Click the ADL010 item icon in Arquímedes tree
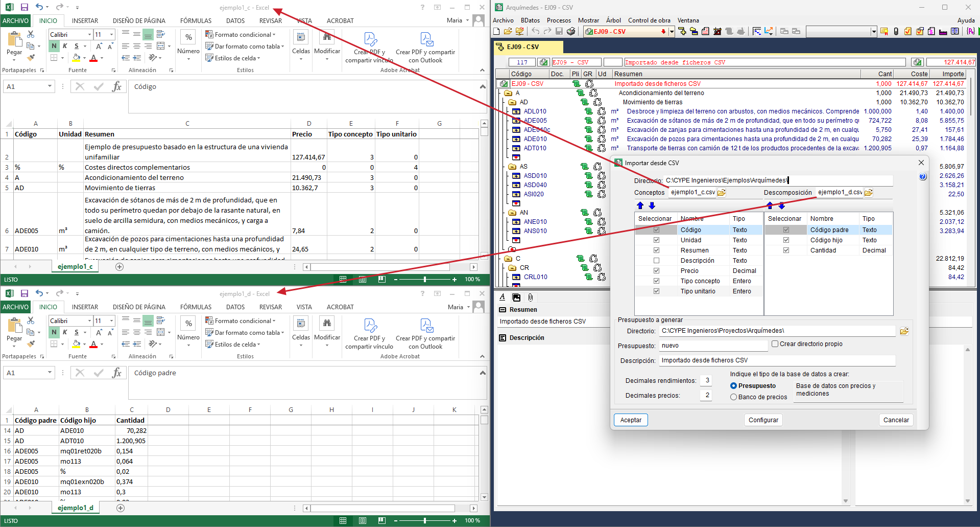Screen dimensions: 980x527 point(516,111)
